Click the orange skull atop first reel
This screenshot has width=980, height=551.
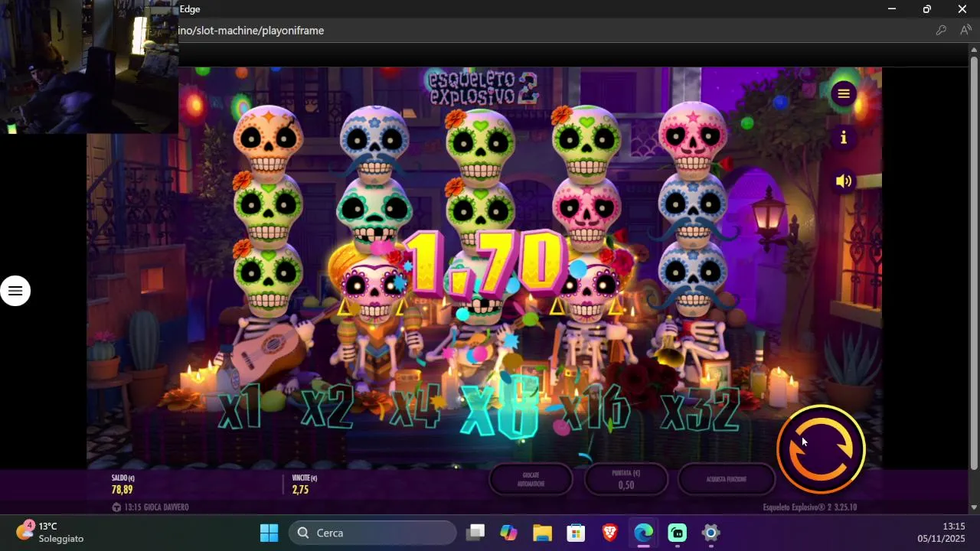[x=268, y=142]
